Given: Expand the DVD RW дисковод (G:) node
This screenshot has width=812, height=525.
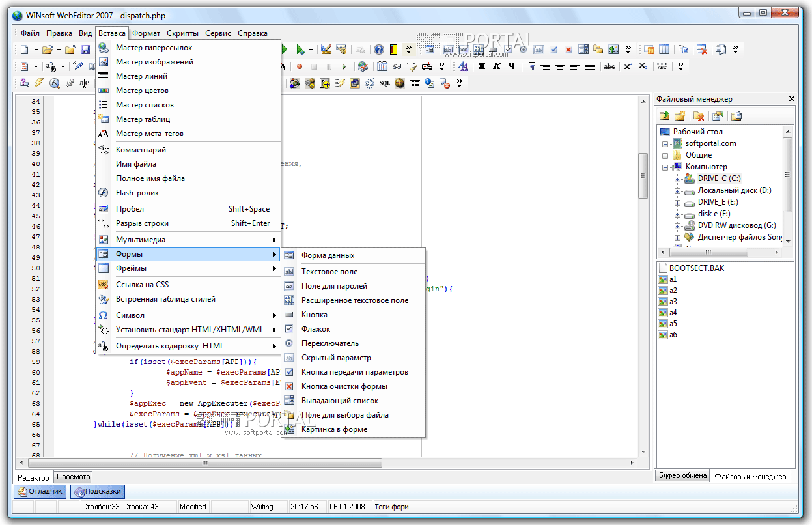Looking at the screenshot, I should tap(677, 225).
